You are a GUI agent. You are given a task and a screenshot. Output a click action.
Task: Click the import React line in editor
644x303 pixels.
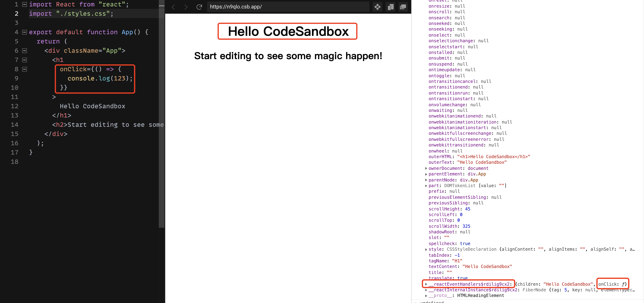tap(79, 4)
